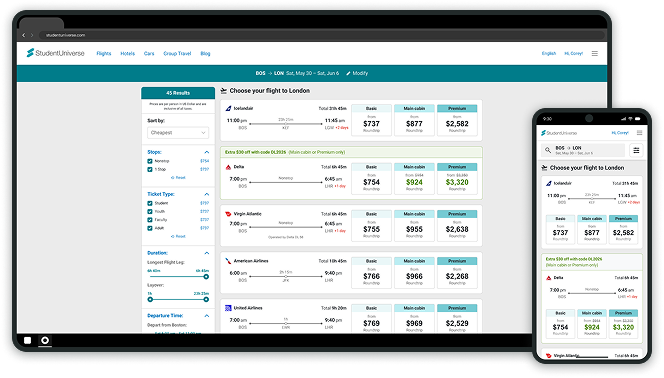Click the United Airlines logo
The image size is (664, 378).
(228, 308)
